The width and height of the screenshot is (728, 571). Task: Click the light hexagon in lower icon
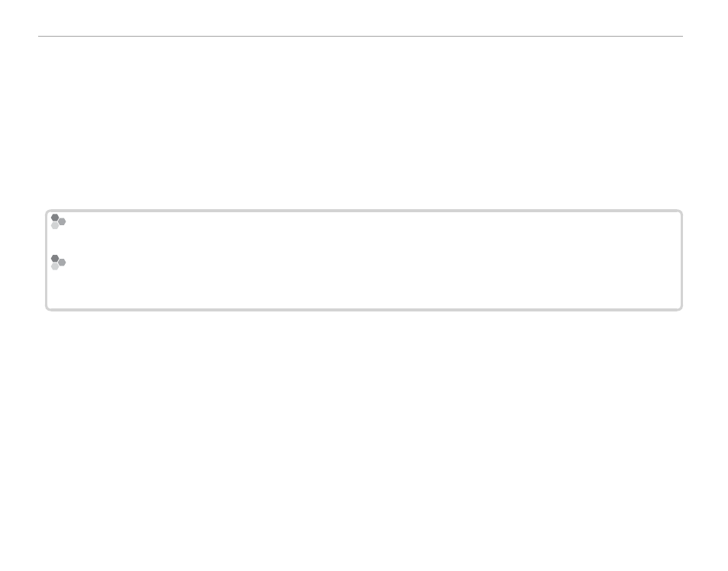(x=55, y=266)
